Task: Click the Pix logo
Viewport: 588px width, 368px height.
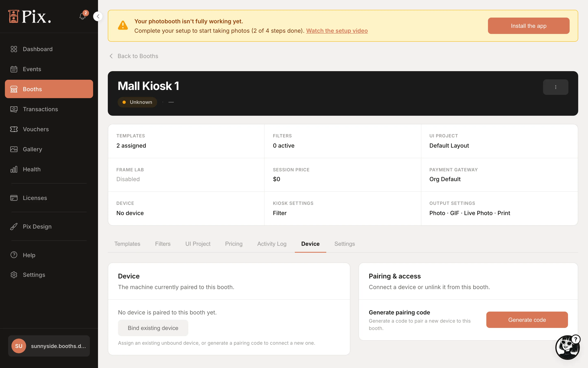Action: click(29, 16)
